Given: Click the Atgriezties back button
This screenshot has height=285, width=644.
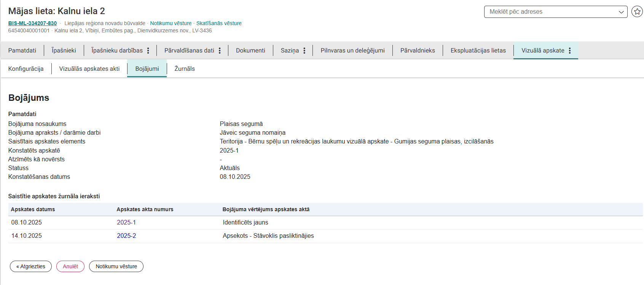Looking at the screenshot, I should click(31, 266).
